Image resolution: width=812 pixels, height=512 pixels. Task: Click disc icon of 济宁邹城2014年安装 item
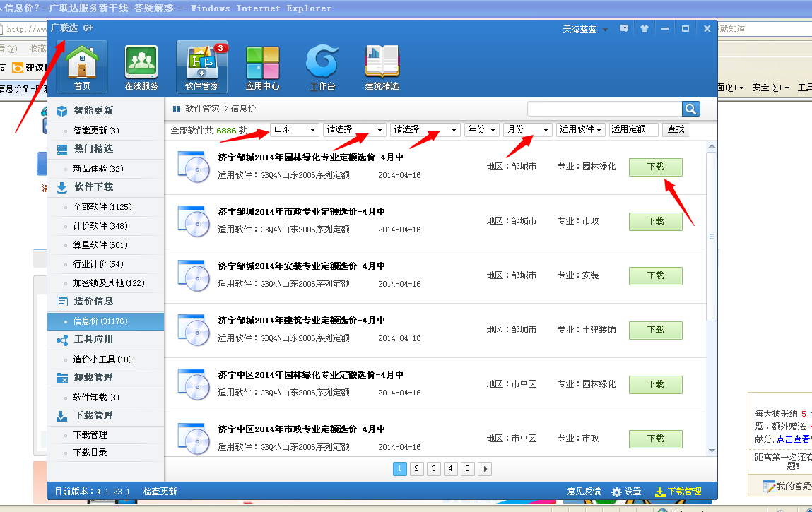[x=194, y=275]
